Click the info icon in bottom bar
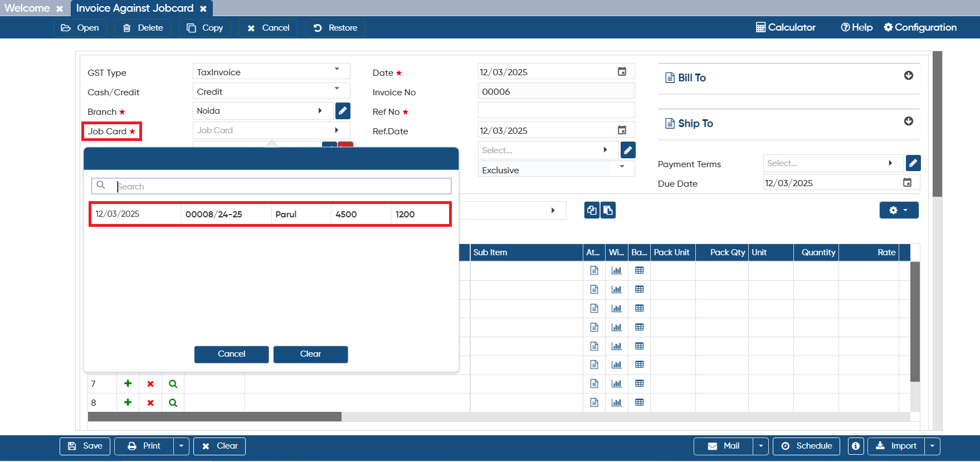The width and height of the screenshot is (980, 462). click(856, 446)
